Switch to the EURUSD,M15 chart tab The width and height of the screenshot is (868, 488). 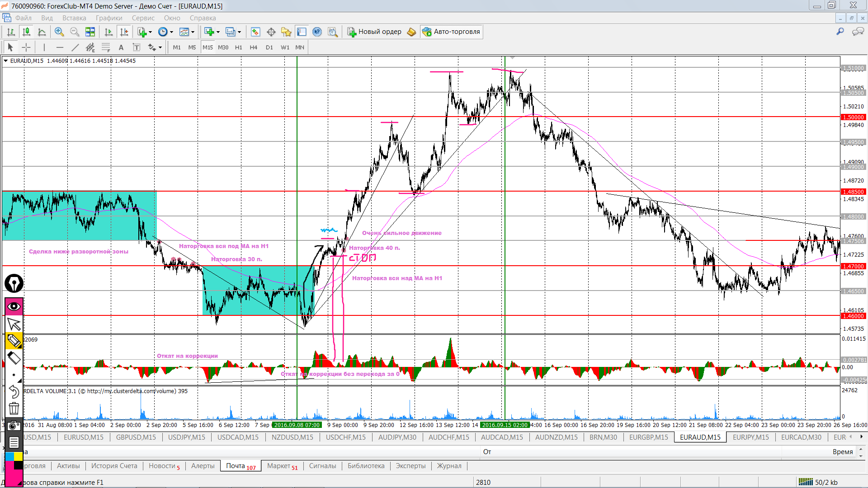(x=83, y=437)
